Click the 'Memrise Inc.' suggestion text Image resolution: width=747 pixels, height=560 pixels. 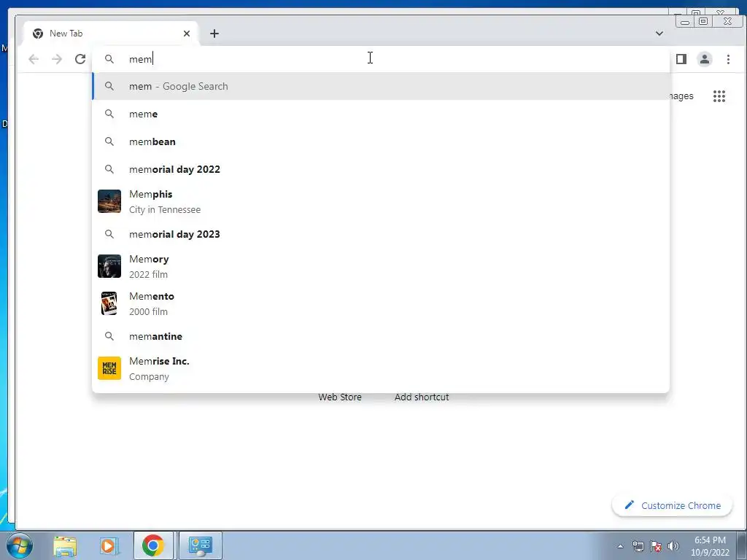pos(159,361)
